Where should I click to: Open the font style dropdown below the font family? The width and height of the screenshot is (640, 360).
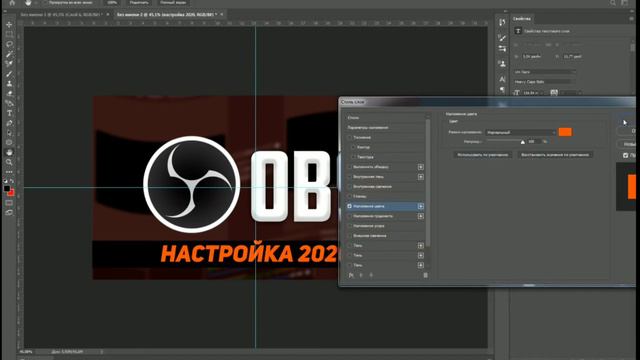click(545, 82)
